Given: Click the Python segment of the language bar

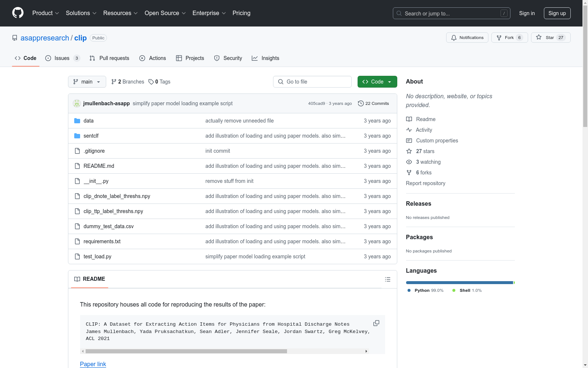Looking at the screenshot, I should click(x=459, y=283).
